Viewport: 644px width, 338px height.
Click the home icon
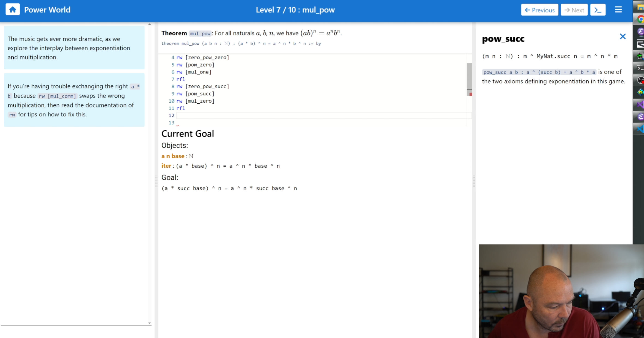[x=12, y=10]
